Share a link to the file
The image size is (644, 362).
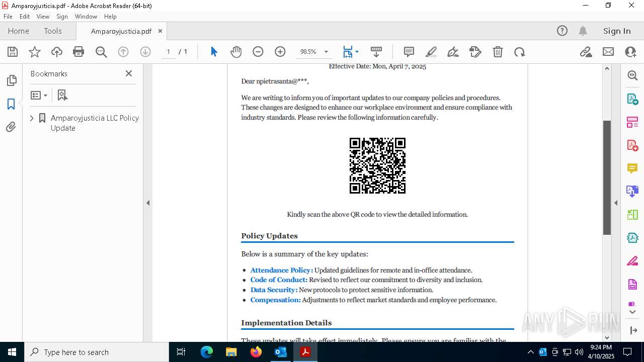point(586,52)
